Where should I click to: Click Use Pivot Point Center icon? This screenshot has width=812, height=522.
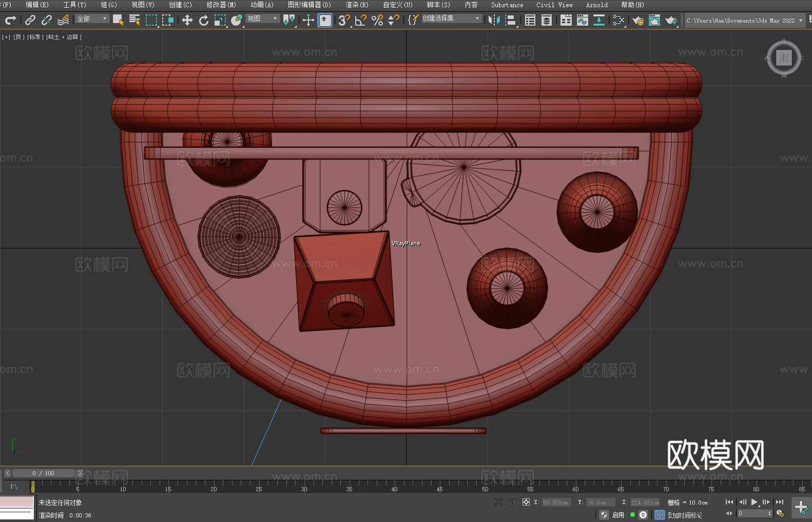click(x=289, y=20)
